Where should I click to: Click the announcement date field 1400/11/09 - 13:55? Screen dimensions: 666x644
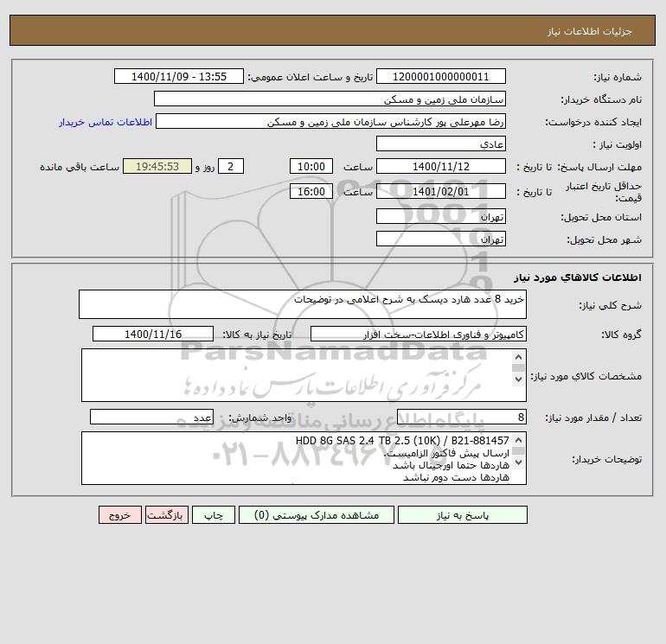click(179, 77)
